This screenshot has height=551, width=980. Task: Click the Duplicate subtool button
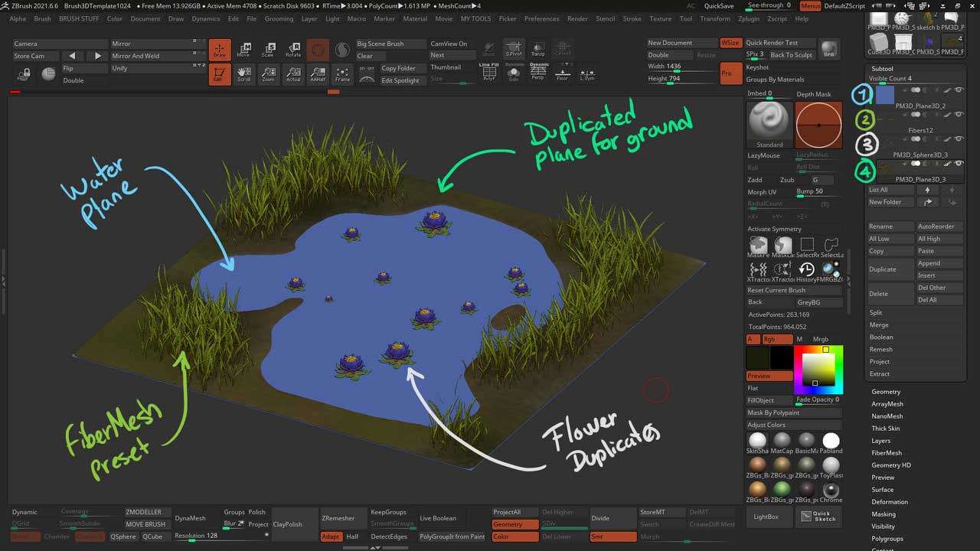[890, 269]
